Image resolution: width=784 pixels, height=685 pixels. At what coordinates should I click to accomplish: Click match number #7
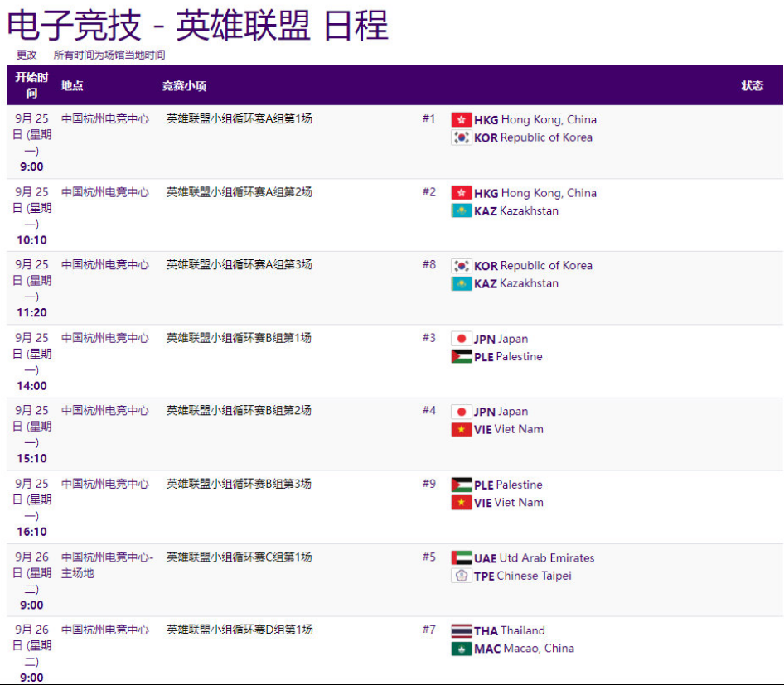click(x=429, y=630)
